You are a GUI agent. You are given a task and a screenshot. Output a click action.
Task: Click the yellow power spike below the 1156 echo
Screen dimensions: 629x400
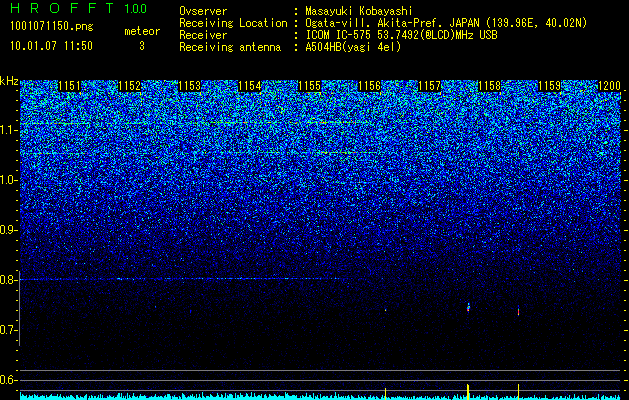386,393
